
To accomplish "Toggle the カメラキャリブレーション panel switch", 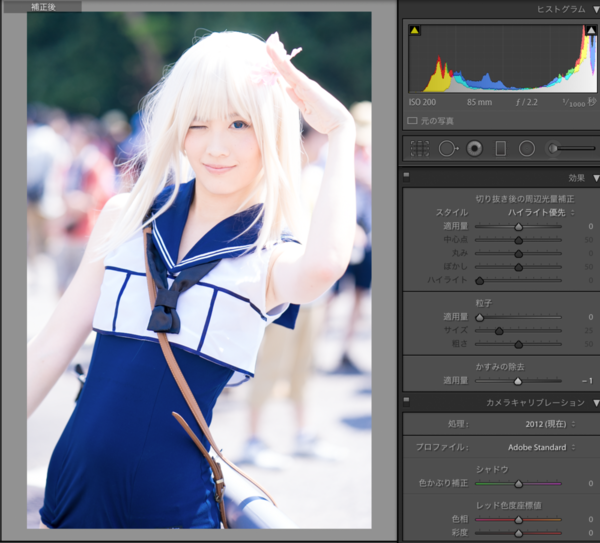I will click(x=406, y=401).
